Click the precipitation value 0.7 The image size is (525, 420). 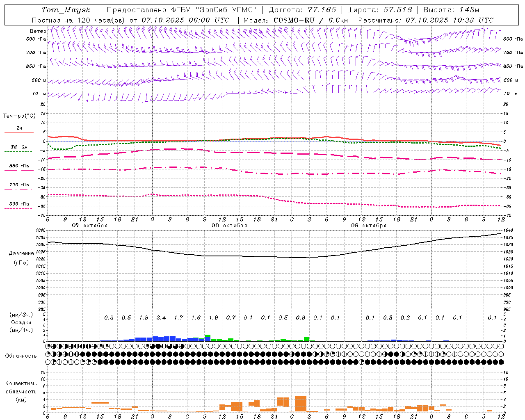tap(231, 317)
